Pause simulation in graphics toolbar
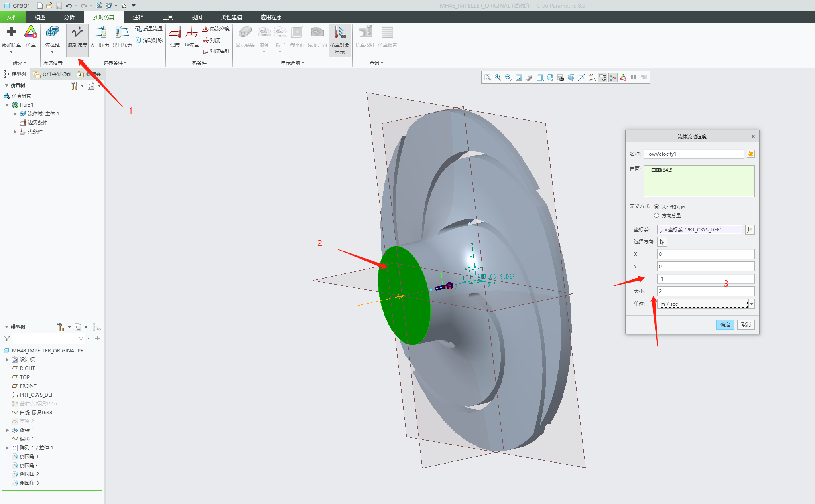Screen dimensions: 815x504 (634, 77)
